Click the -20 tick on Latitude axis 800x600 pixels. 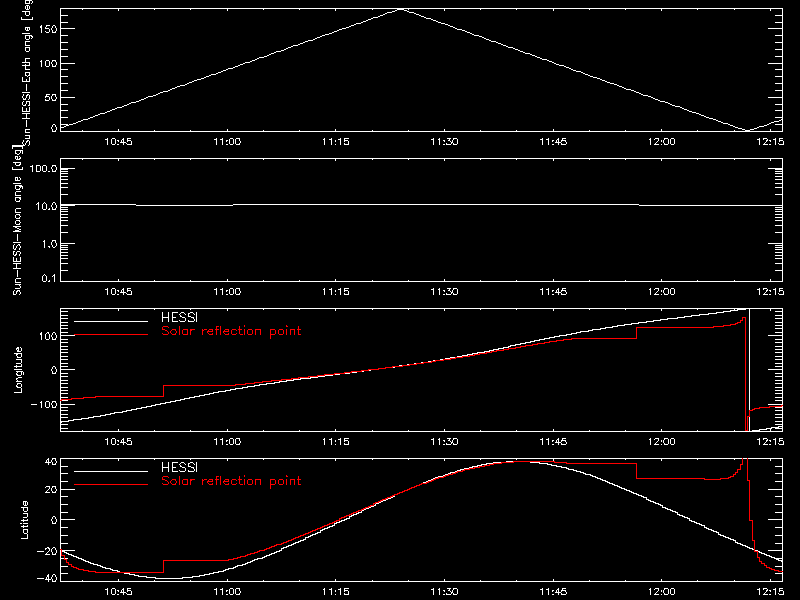(46, 551)
